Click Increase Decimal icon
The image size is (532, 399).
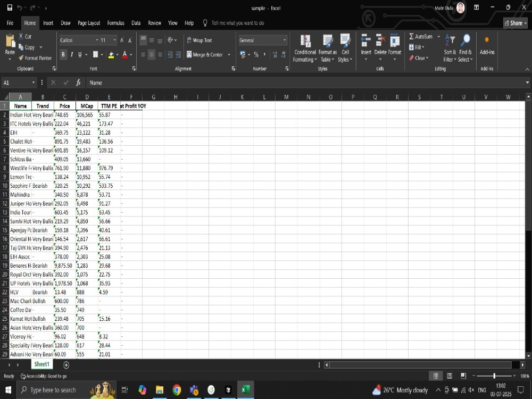coord(275,54)
